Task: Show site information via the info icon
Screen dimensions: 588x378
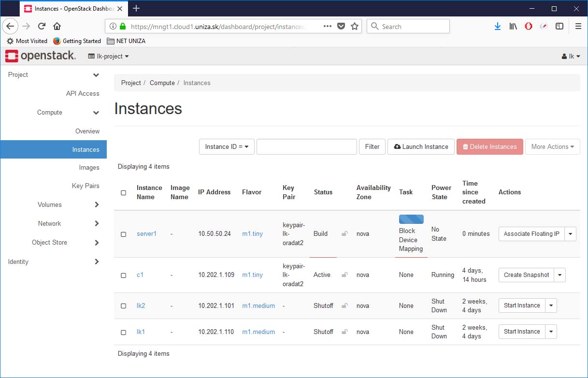Action: (113, 27)
